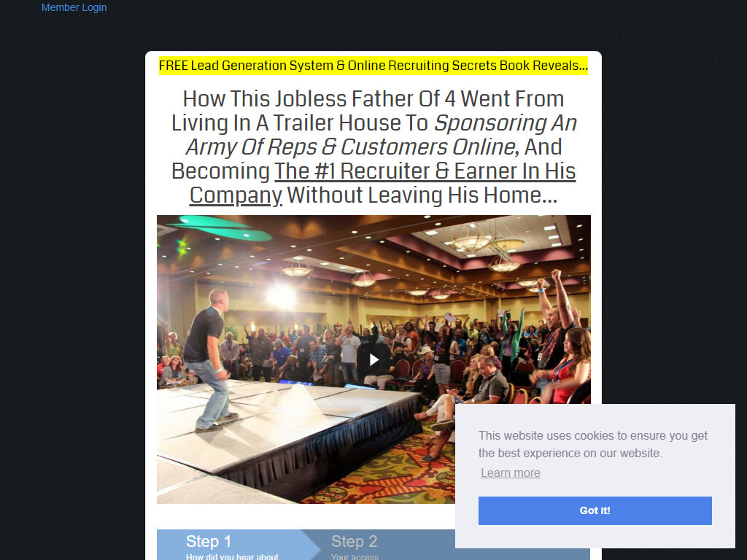This screenshot has width=747, height=560.
Task: Click the large chandelier in the ballroom photo
Action: click(472, 243)
